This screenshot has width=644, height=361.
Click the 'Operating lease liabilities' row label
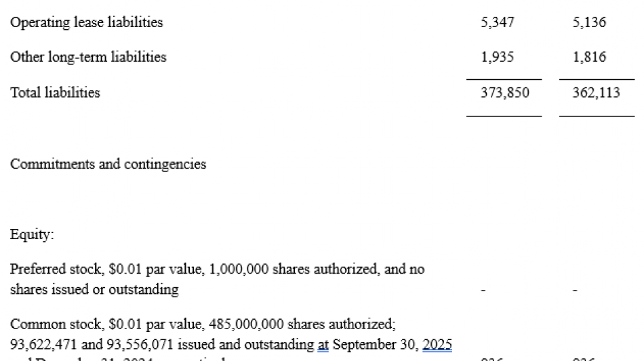coord(87,22)
